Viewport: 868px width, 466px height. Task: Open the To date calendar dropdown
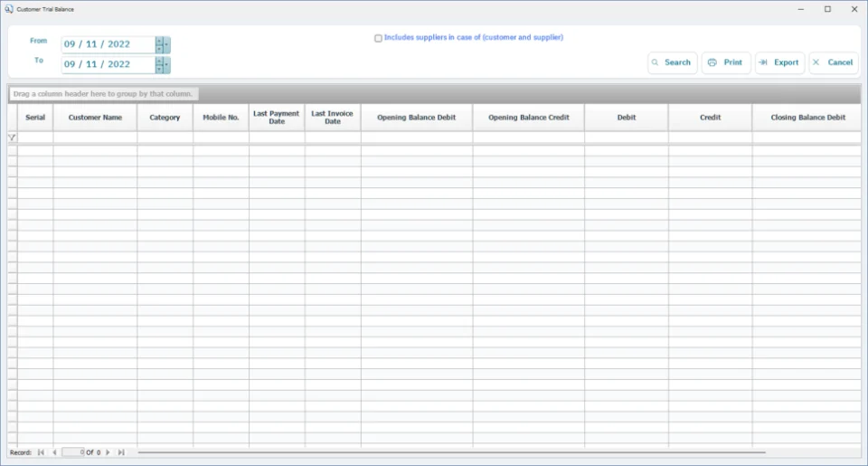pos(166,65)
